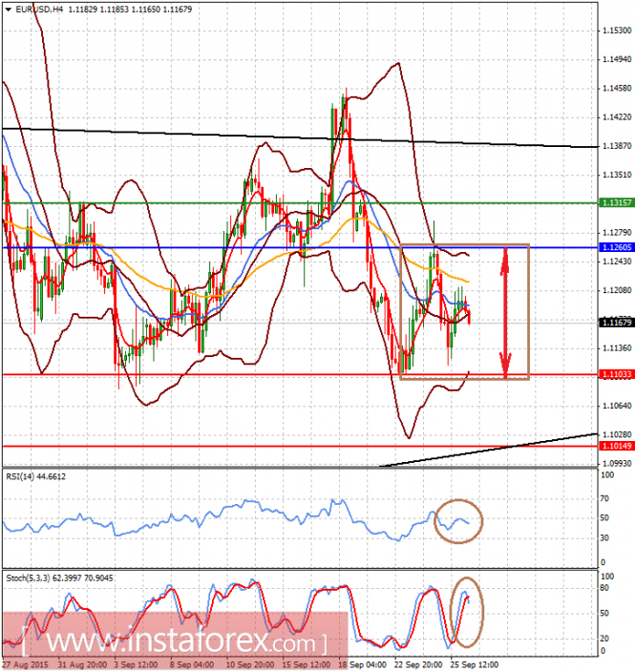Viewport: 635px width, 672px height.
Task: Select the horizontal green resistance line
Action: [x=300, y=202]
